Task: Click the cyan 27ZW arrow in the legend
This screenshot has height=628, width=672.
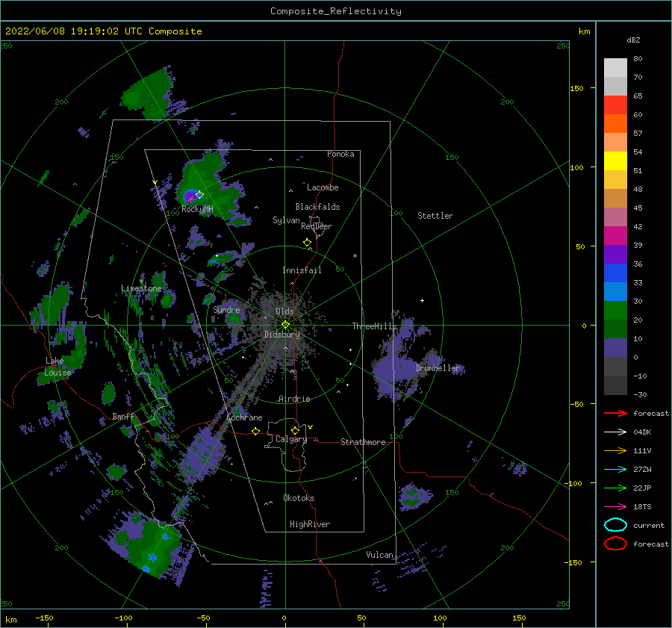Action: (615, 470)
